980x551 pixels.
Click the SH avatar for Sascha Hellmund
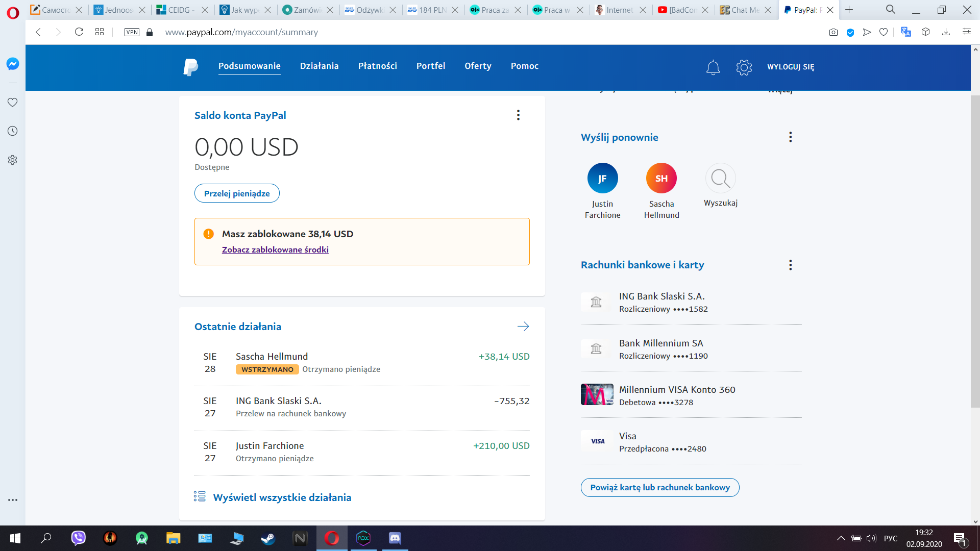click(x=661, y=178)
